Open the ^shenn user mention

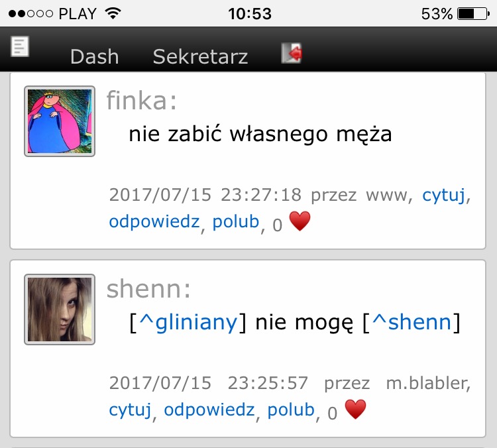coord(412,323)
